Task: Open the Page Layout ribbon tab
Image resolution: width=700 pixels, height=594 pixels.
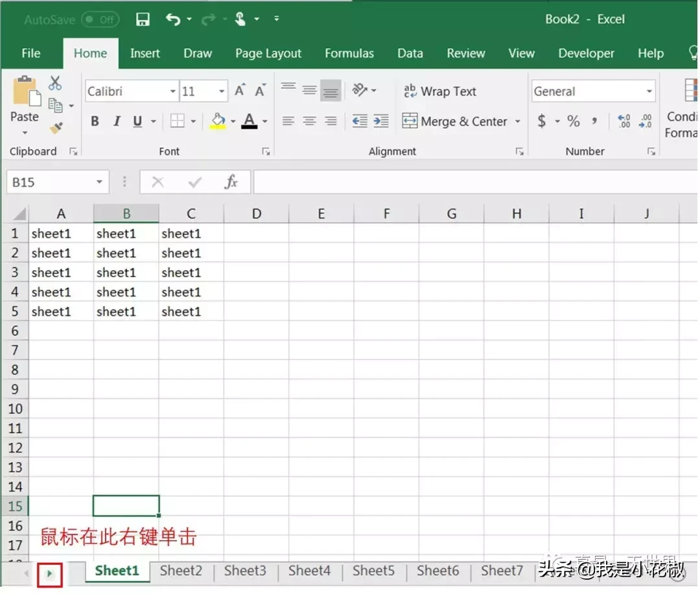Action: [x=268, y=54]
